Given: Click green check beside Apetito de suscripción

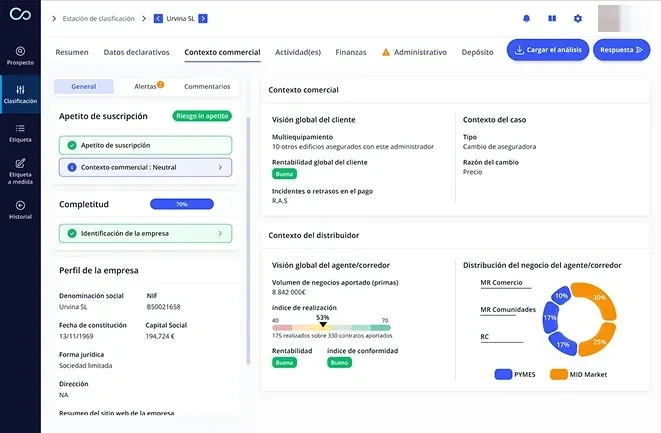Looking at the screenshot, I should coord(72,145).
